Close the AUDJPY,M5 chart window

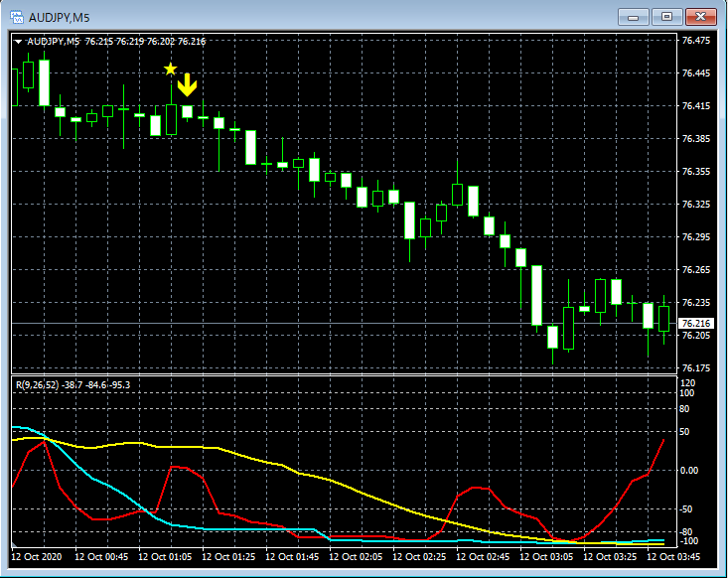[x=701, y=17]
